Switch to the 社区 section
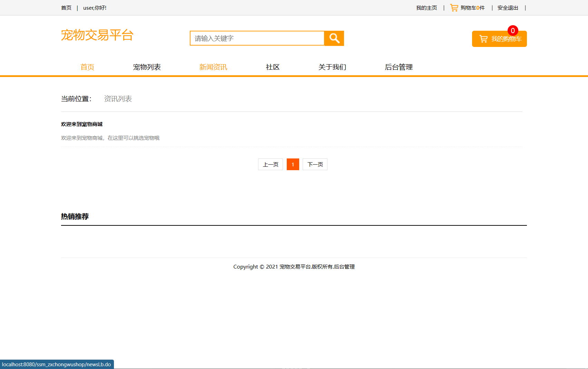The width and height of the screenshot is (588, 369). pyautogui.click(x=273, y=67)
